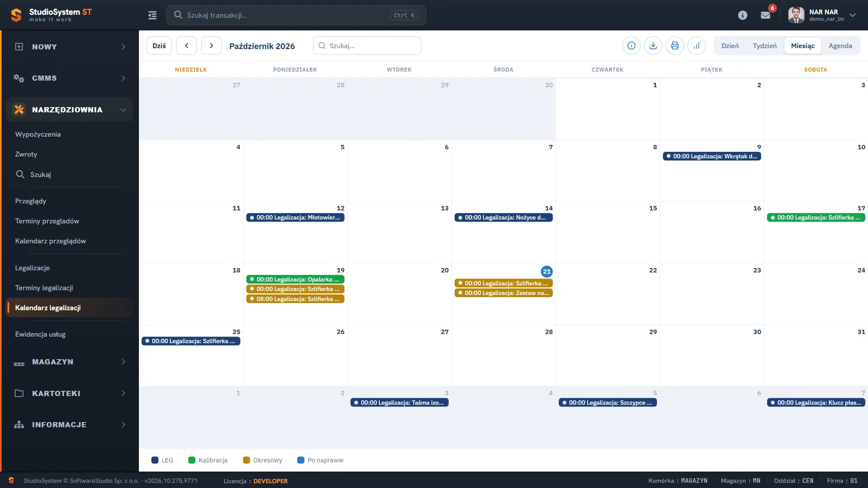Switch to Agenda view
The height and width of the screenshot is (488, 868).
pos(840,46)
